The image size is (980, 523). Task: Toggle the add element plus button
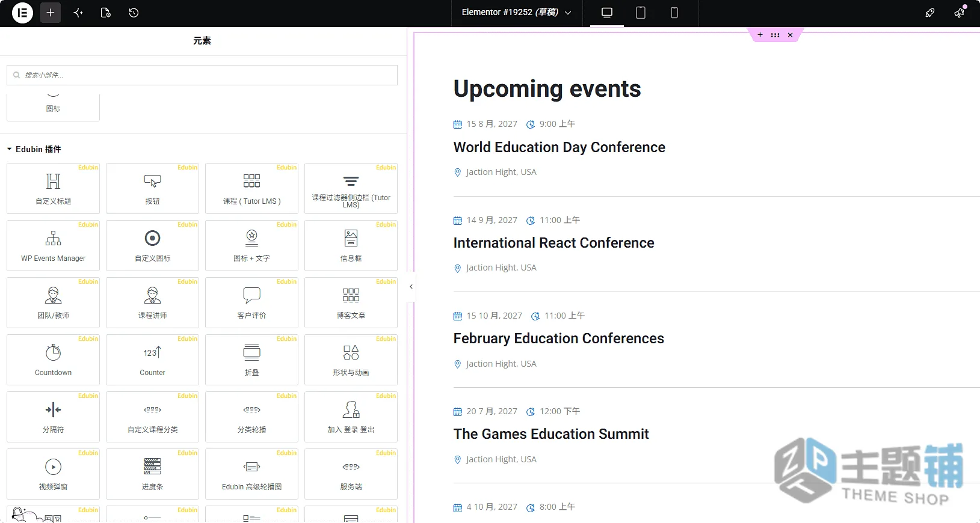(x=51, y=13)
